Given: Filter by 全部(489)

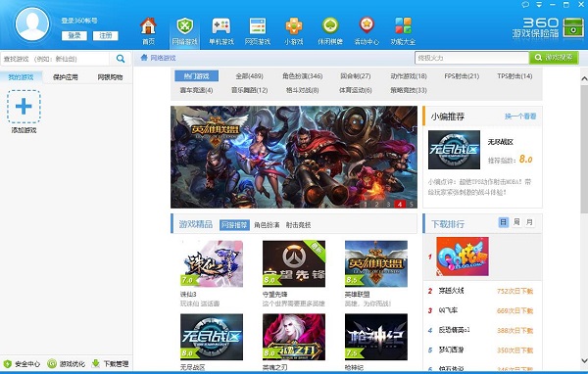Looking at the screenshot, I should point(249,76).
